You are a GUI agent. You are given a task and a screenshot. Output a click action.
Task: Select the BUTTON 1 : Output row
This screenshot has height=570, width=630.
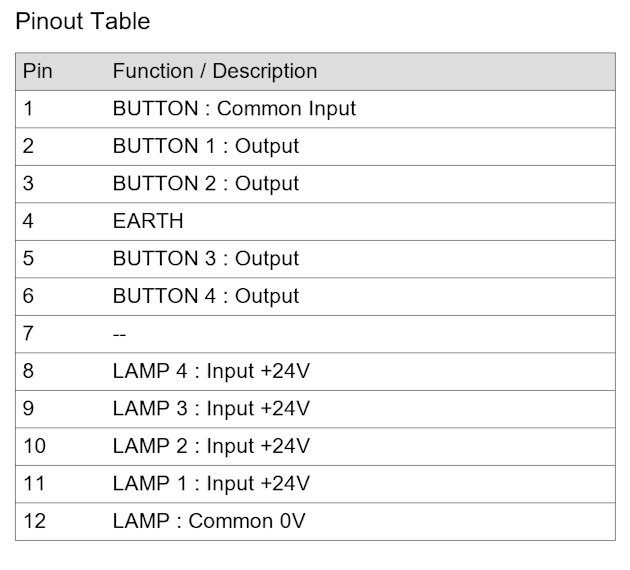(x=315, y=147)
